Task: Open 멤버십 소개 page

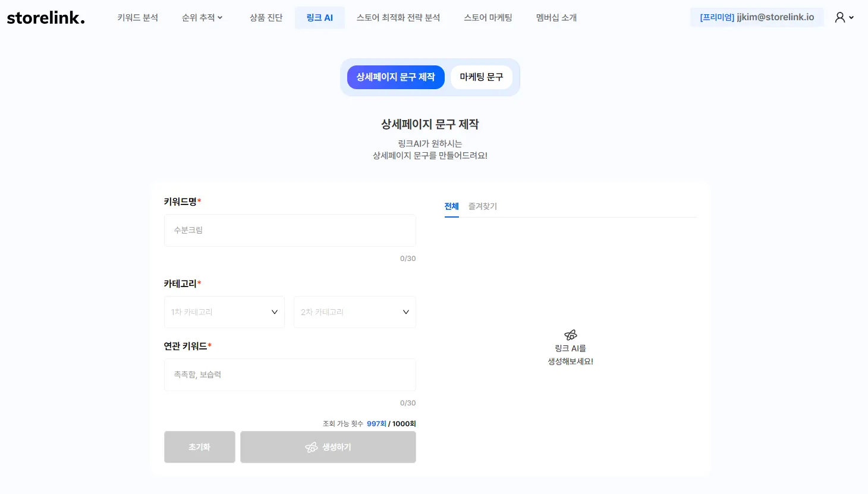Action: [556, 18]
